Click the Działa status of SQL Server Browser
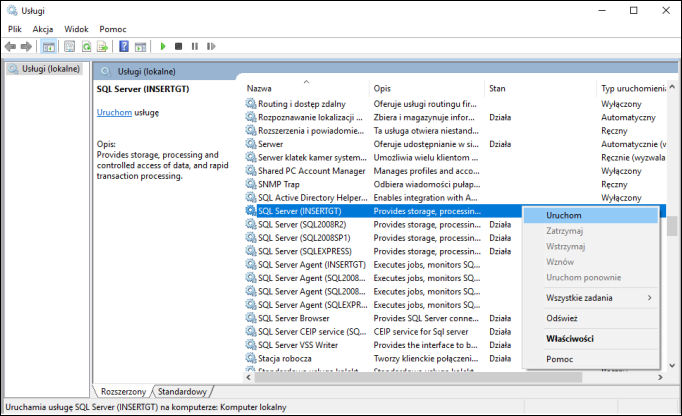This screenshot has height=416, width=682. click(500, 318)
